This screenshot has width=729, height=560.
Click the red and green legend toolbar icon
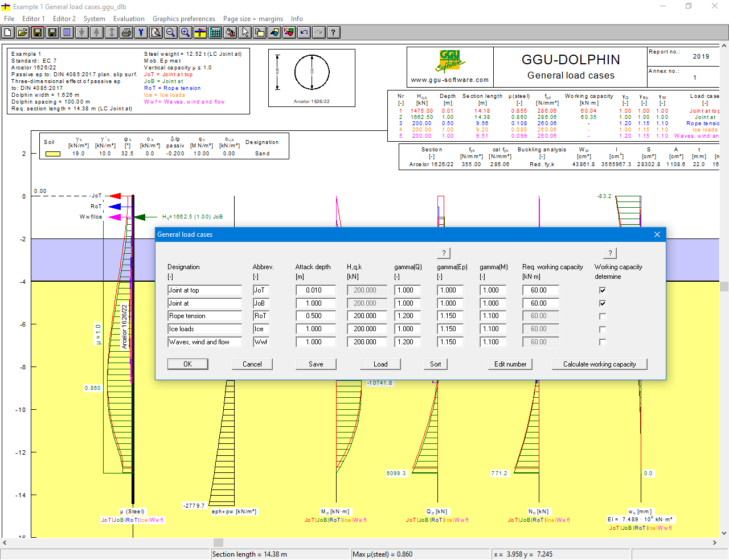click(x=289, y=32)
